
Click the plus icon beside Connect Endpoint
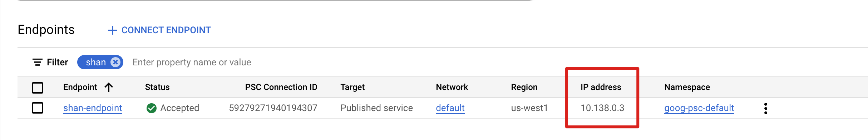coord(112,30)
